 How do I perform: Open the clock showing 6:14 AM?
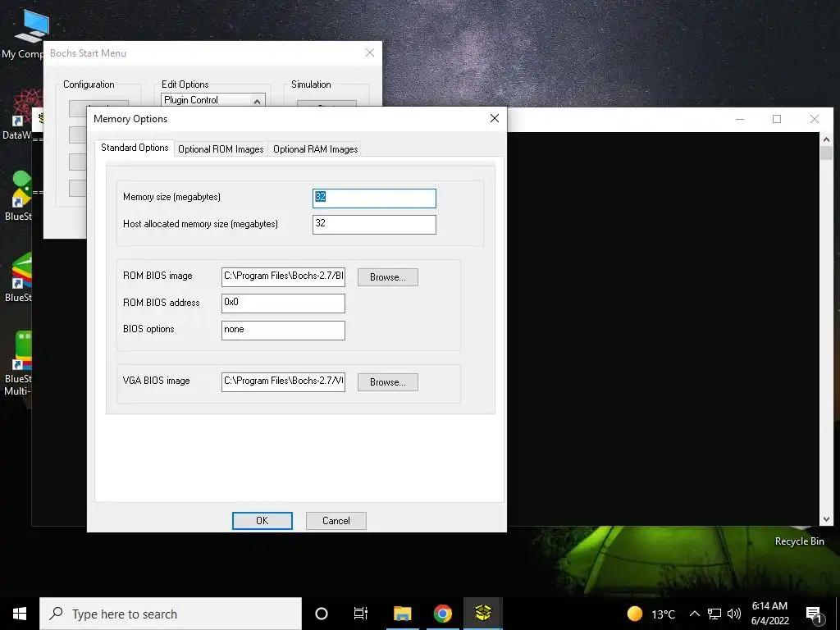(x=769, y=614)
